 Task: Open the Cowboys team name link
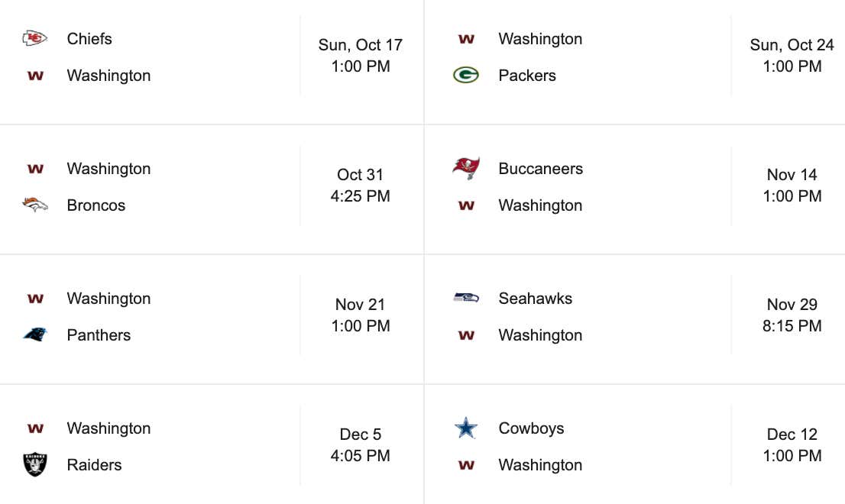point(531,428)
